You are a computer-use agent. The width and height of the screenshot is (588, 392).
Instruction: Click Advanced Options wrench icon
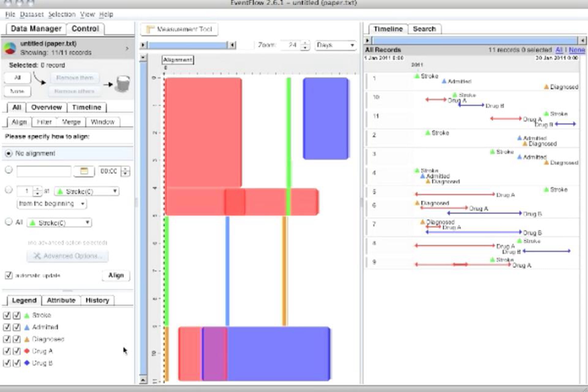pyautogui.click(x=37, y=256)
